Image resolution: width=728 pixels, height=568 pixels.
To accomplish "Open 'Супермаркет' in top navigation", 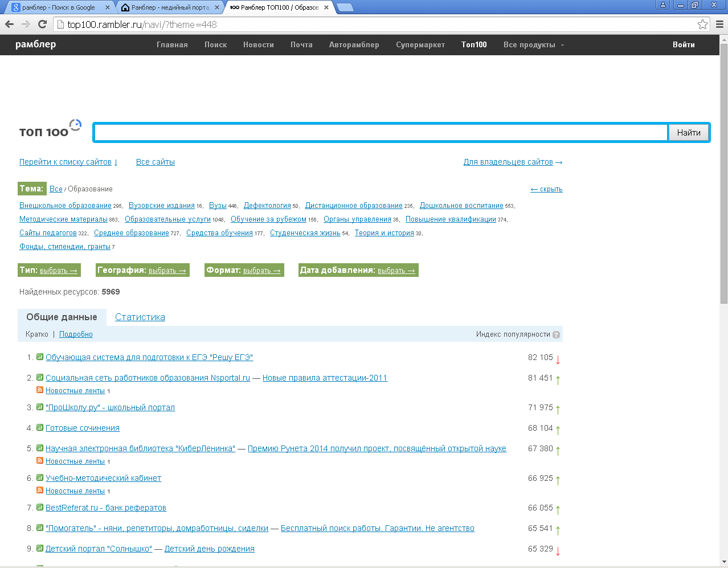I will point(420,44).
